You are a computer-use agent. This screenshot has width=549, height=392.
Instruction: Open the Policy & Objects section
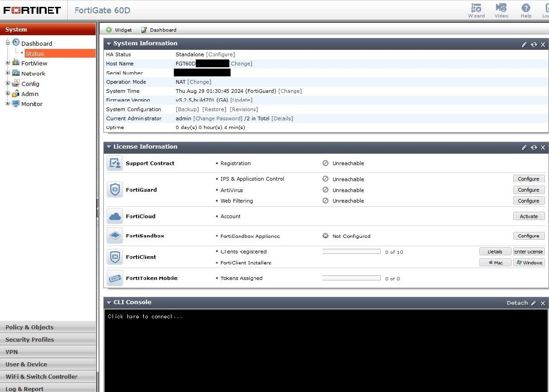click(29, 327)
